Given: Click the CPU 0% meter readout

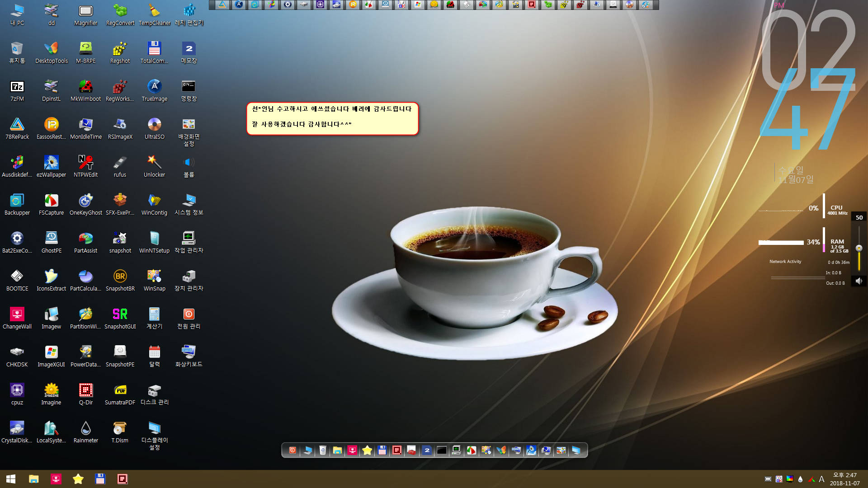Looking at the screenshot, I should pos(813,208).
